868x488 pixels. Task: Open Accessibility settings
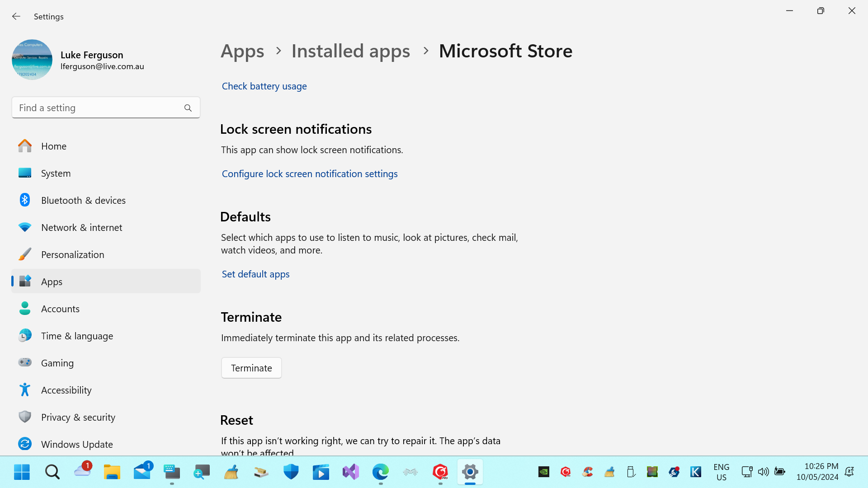(106, 390)
